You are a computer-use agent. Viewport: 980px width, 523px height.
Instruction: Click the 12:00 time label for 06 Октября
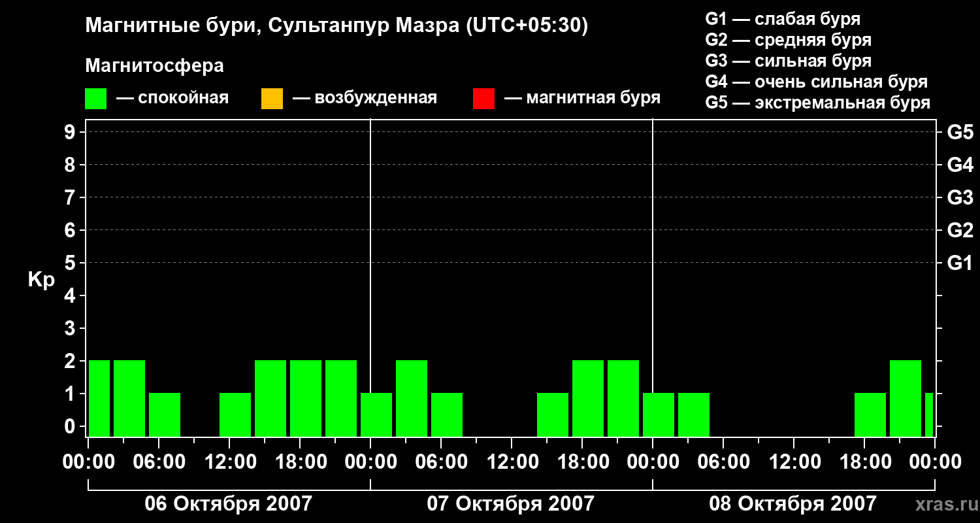pos(229,462)
